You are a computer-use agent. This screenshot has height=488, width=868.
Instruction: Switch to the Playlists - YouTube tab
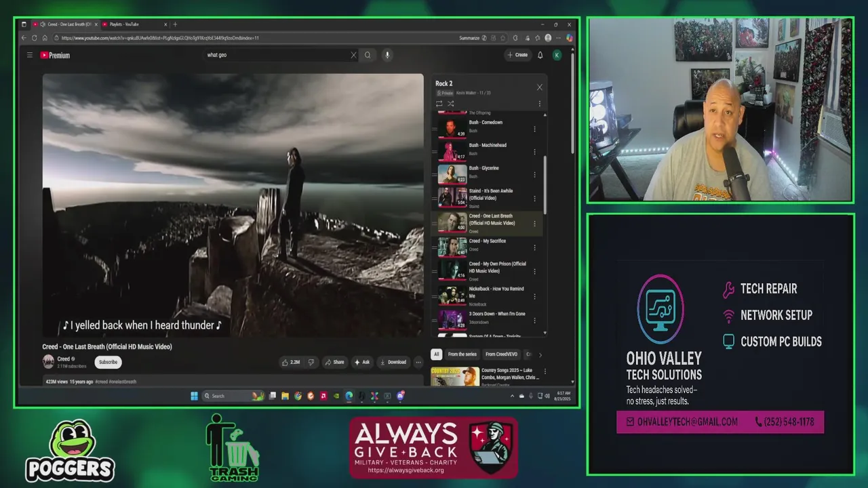click(134, 24)
